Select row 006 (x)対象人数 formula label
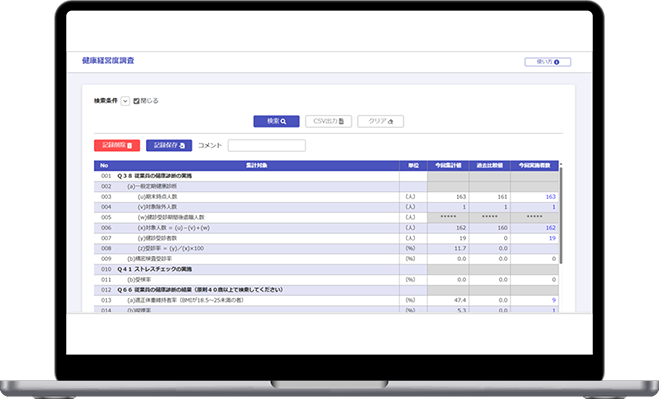Screen dimensions: 659x399 [174, 227]
